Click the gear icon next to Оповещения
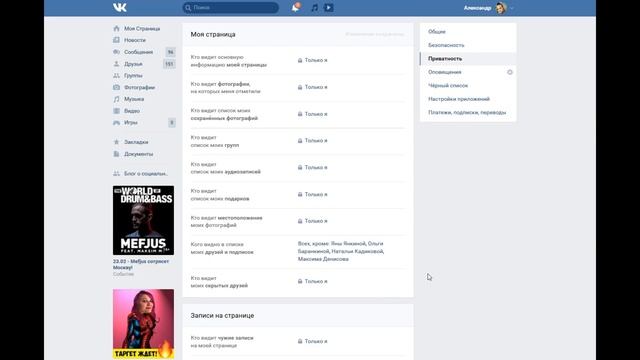 (510, 72)
